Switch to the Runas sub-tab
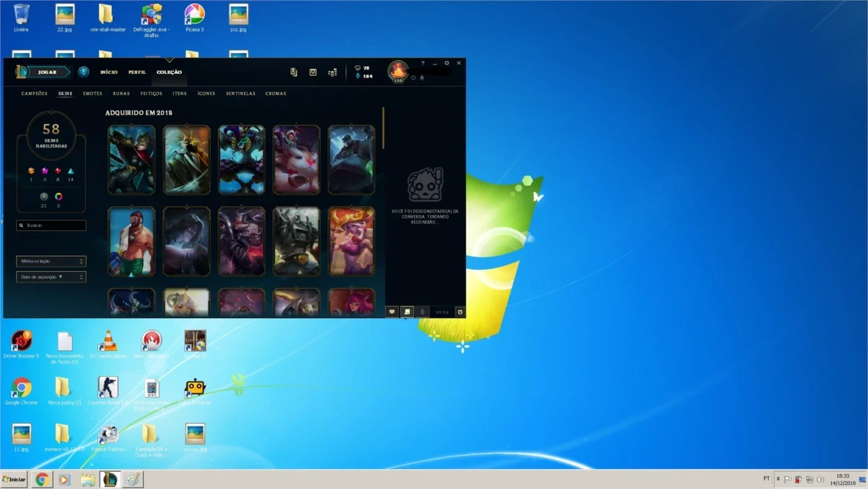This screenshot has width=868, height=489. (121, 94)
